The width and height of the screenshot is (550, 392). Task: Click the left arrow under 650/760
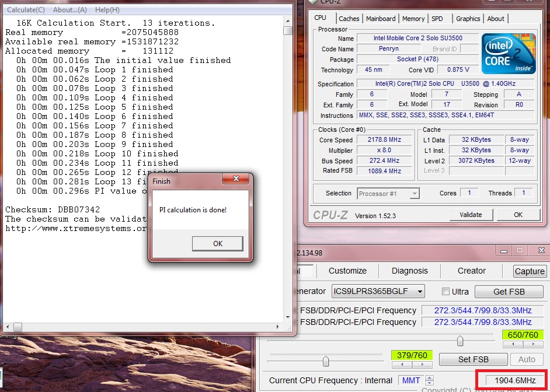pos(513,344)
